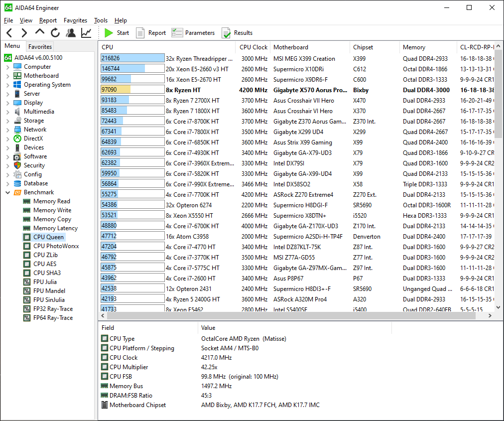
Task: Sort by the Motherboard column header
Action: 310,47
